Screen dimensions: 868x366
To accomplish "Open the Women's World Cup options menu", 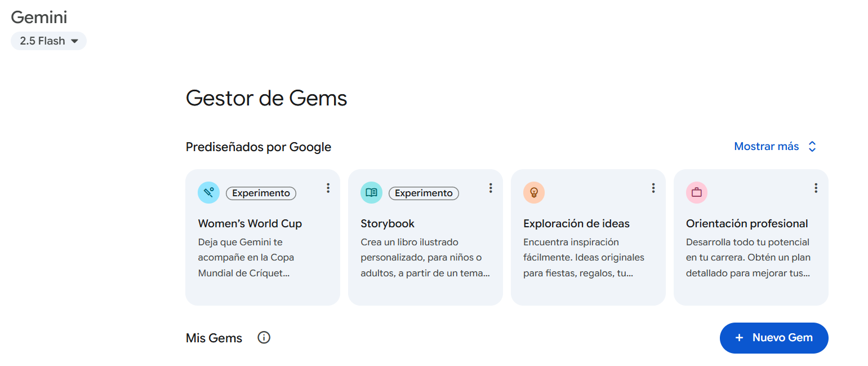I will 328,188.
